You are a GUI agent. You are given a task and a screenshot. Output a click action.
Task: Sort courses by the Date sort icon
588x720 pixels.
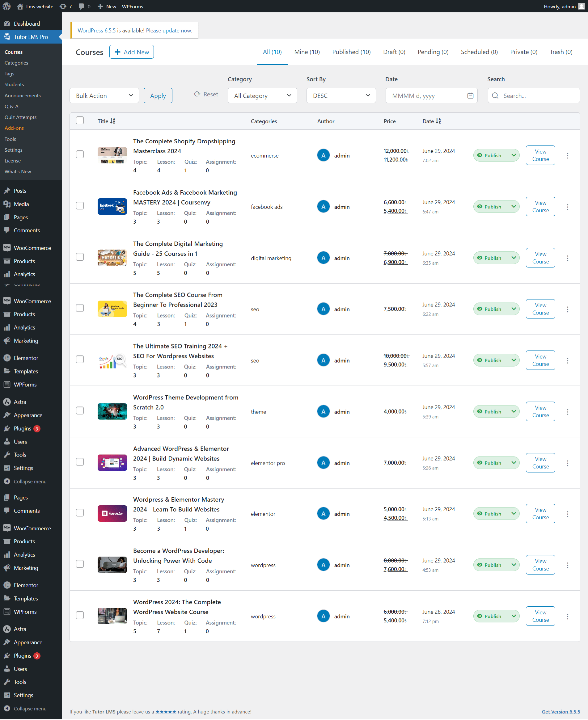click(438, 121)
